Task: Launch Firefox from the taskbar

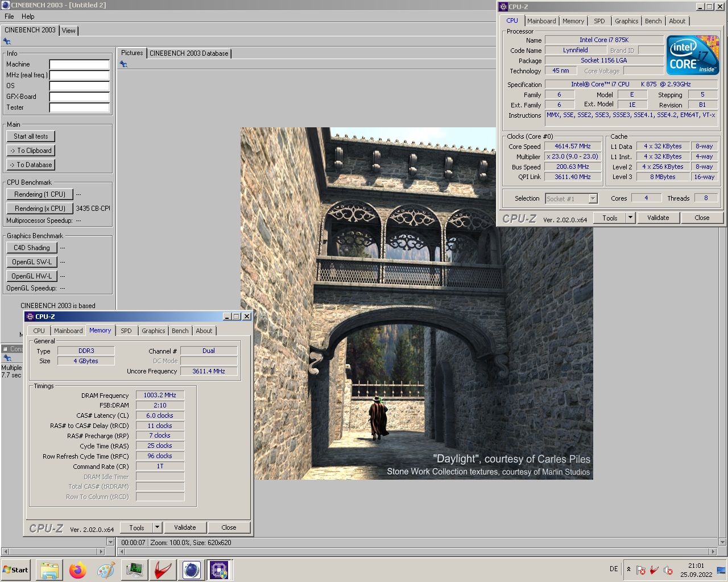Action: coord(78,570)
